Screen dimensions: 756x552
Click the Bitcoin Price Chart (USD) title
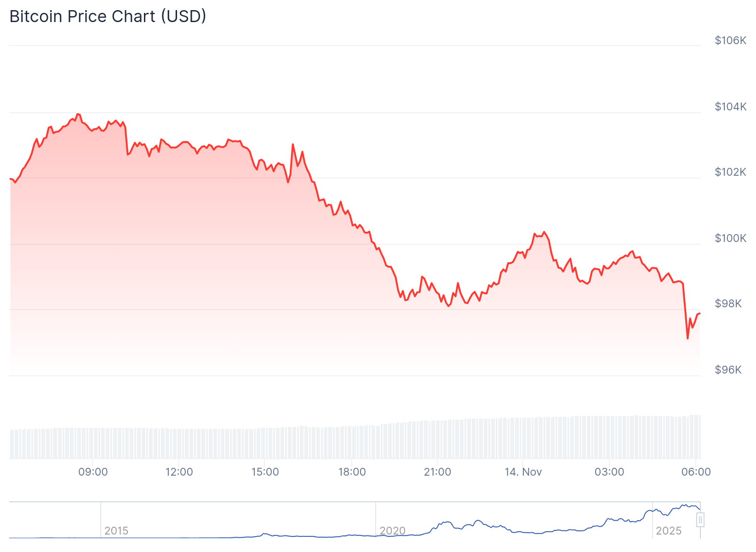click(108, 17)
